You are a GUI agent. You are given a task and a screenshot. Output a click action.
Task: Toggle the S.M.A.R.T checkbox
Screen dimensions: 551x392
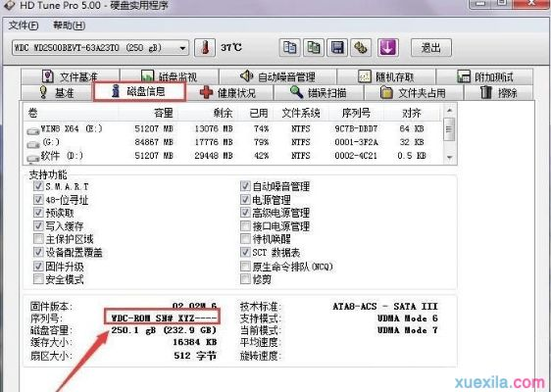[38, 186]
